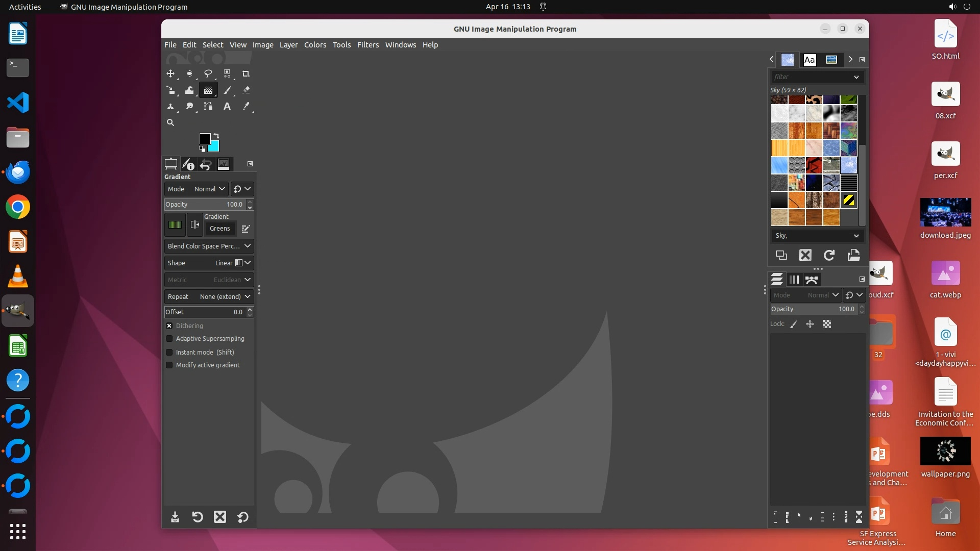Select the Crop tool
This screenshot has height=551, width=980.
coord(246,74)
